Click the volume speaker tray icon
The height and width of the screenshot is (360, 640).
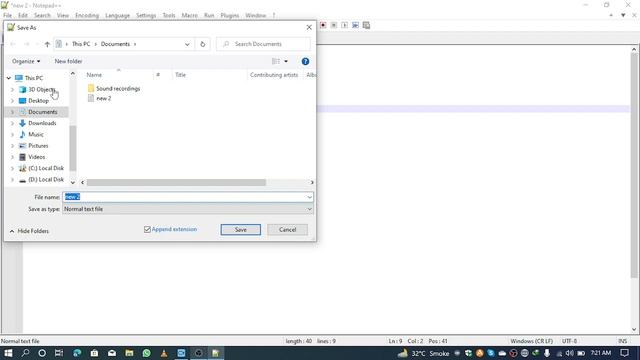(570, 353)
